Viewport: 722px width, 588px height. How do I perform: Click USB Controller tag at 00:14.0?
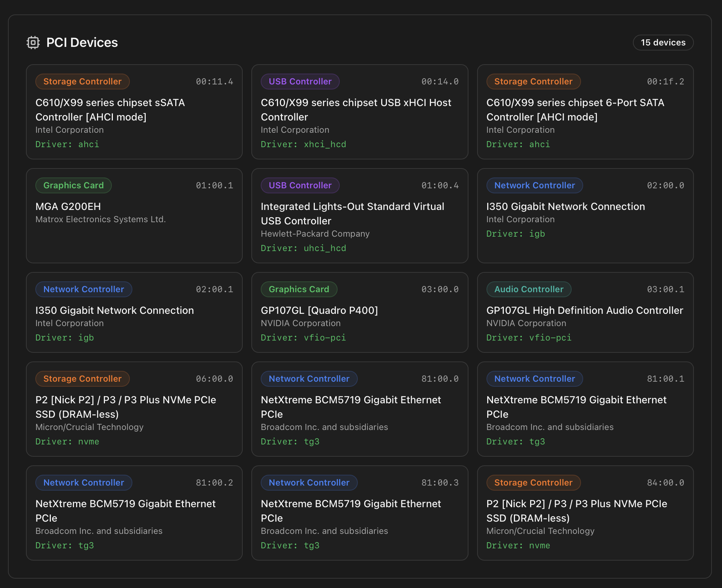(x=300, y=82)
